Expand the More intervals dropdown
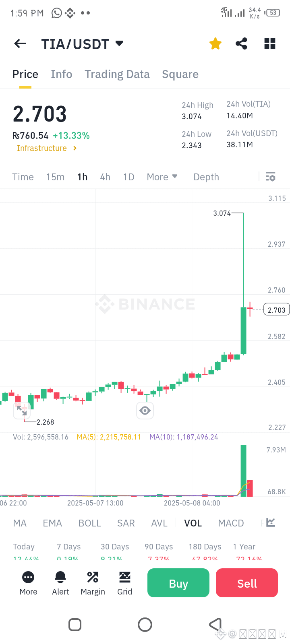The height and width of the screenshot is (644, 290). (x=162, y=177)
